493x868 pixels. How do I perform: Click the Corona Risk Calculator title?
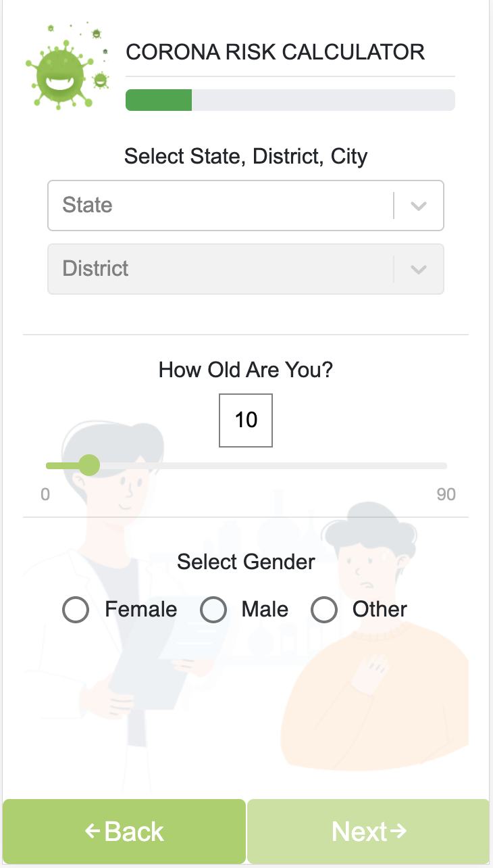click(x=276, y=53)
